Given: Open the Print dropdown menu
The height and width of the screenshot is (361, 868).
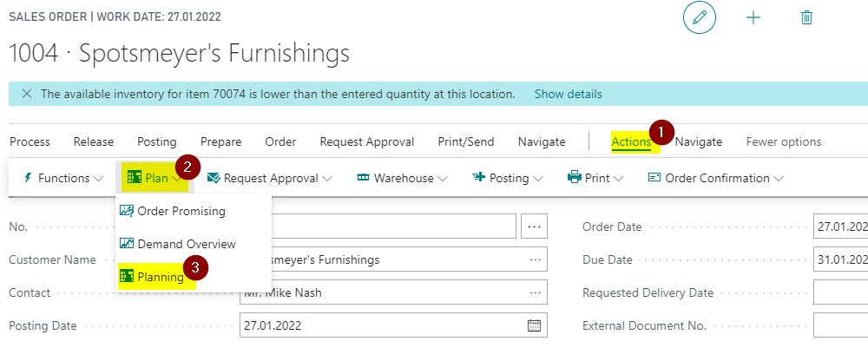Looking at the screenshot, I should point(595,178).
